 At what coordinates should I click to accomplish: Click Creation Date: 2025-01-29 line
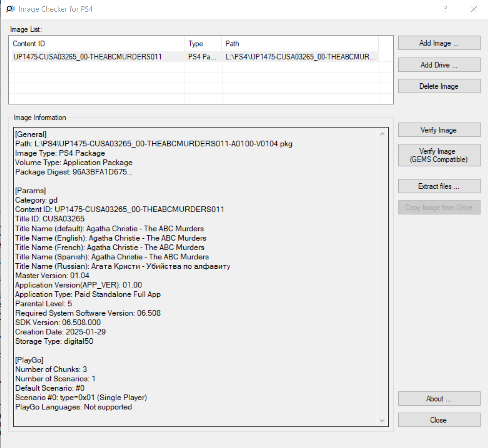click(61, 332)
